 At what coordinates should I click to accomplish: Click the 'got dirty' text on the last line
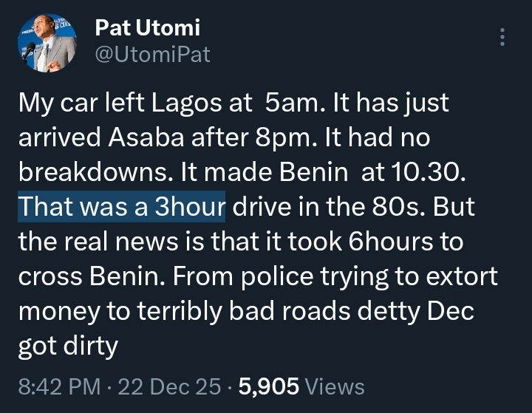coord(67,345)
